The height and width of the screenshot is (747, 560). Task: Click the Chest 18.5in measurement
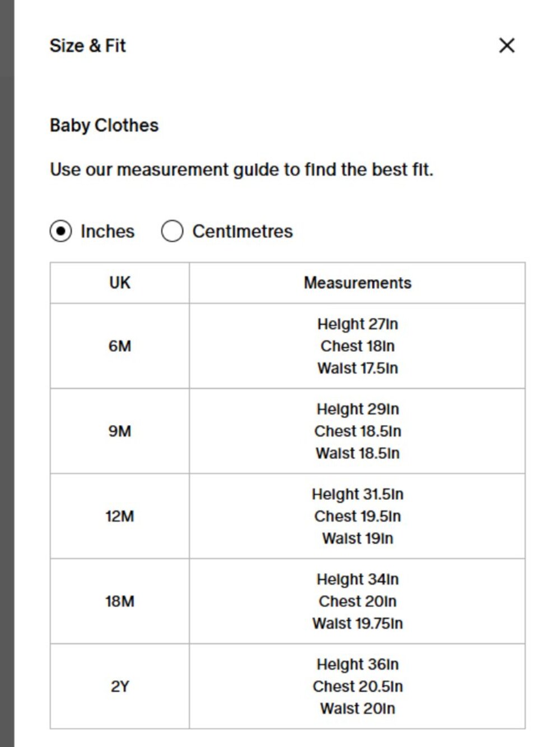[357, 432]
